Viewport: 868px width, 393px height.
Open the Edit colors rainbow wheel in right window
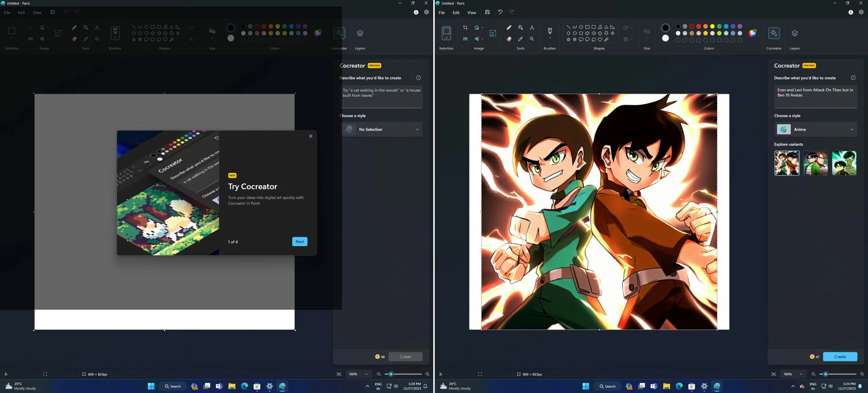click(752, 33)
